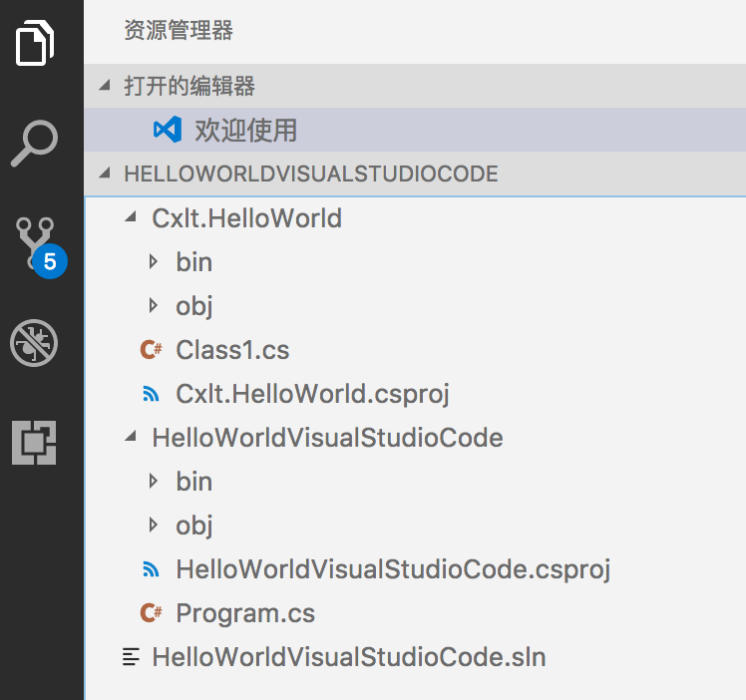
Task: Click the HELLOWORLDVISUALSTUDIOCODE header text
Action: 311,174
